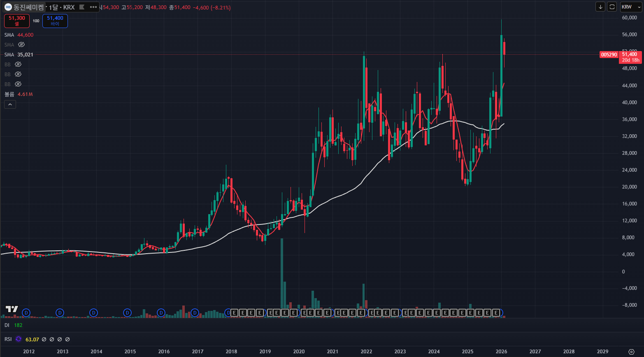Unhide the first BB indicator via eye icon
Image resolution: width=644 pixels, height=357 pixels.
pos(18,64)
